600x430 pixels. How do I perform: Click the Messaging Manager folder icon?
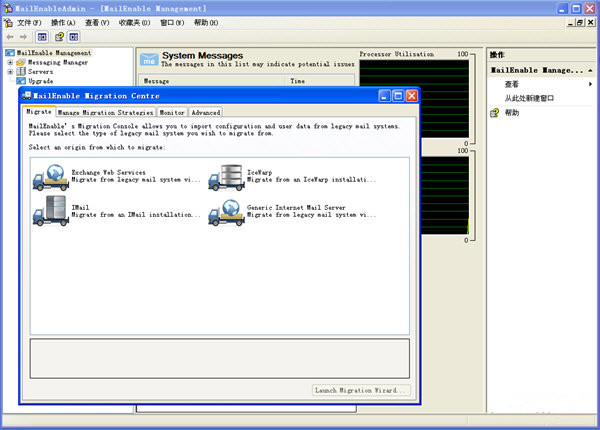pos(21,62)
